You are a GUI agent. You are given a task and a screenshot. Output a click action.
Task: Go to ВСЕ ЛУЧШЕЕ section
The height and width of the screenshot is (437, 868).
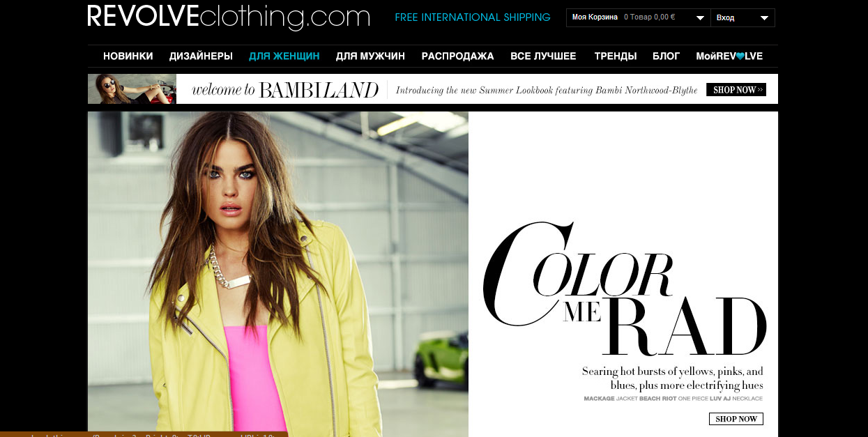(x=543, y=56)
